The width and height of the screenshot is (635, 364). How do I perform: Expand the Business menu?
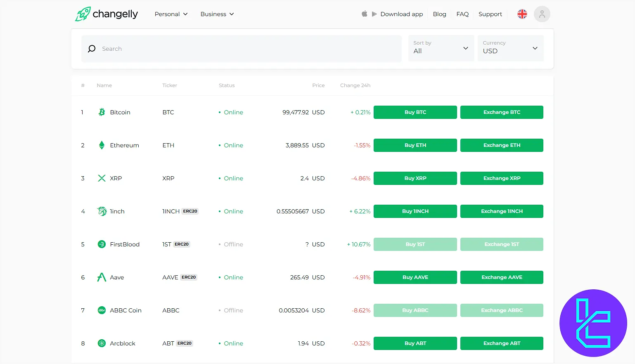click(x=217, y=14)
